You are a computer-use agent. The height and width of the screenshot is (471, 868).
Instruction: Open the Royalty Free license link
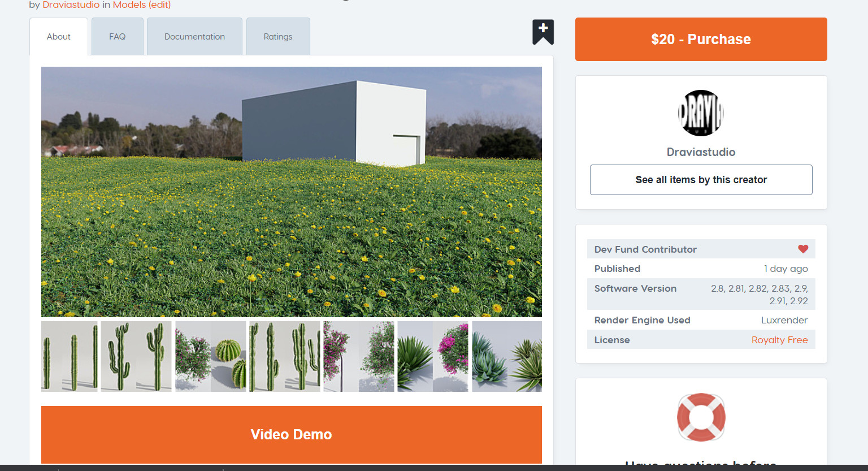[x=779, y=340]
